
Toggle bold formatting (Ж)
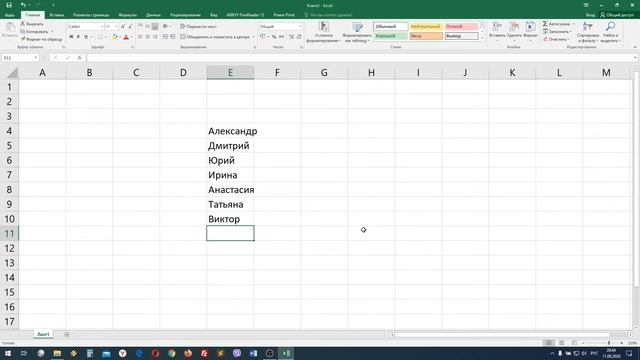click(71, 37)
